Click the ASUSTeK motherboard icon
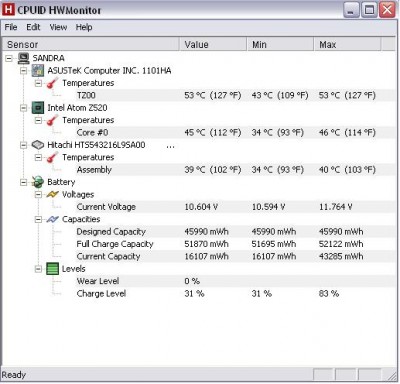This screenshot has height=384, width=400. click(38, 71)
